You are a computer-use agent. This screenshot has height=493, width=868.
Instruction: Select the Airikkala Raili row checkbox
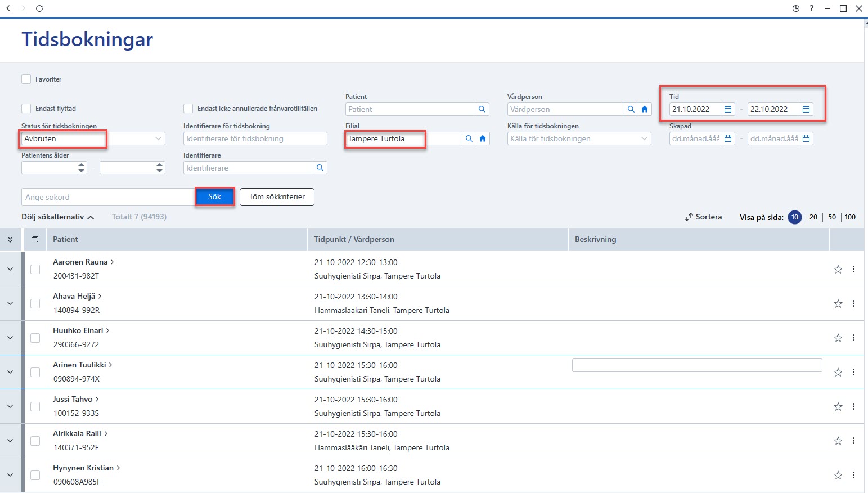click(35, 441)
